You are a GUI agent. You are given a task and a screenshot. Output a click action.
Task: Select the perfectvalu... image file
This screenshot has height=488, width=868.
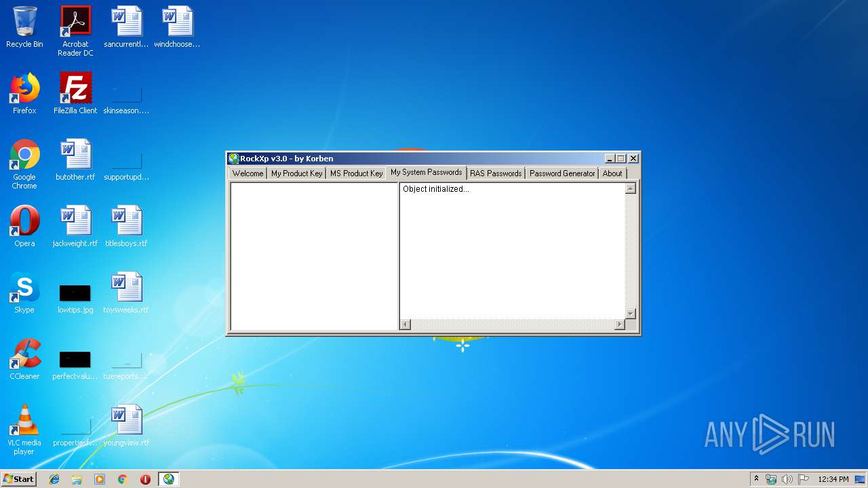[x=75, y=365]
